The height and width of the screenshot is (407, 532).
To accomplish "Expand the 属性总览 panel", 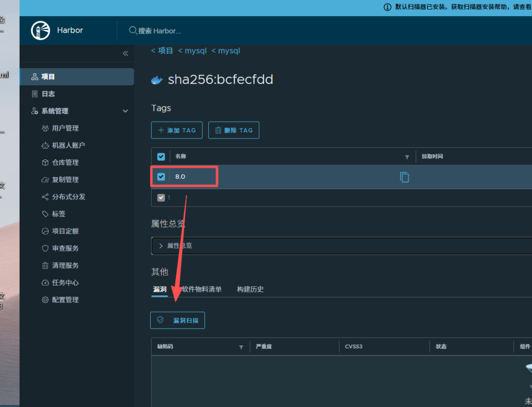I will coord(161,245).
